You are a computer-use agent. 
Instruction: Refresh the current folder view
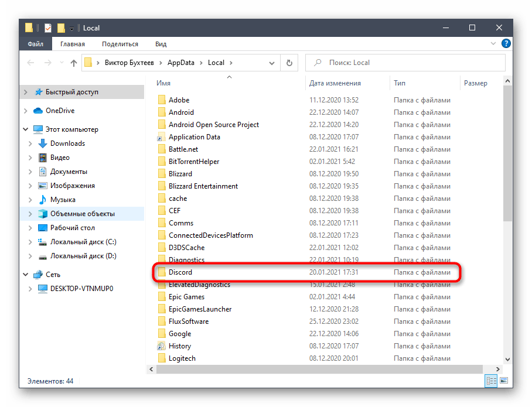(x=289, y=63)
